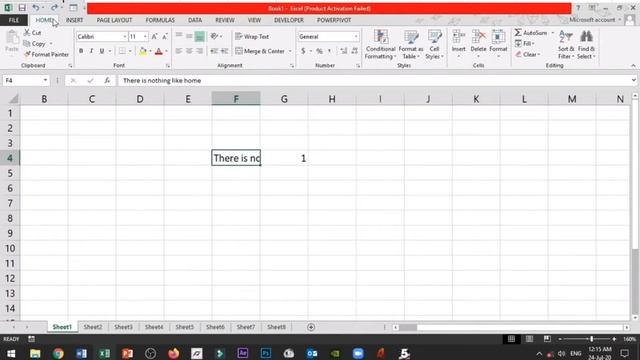Select the Format Painter brush
Viewport: 640px width, 360px height.
(x=46, y=54)
